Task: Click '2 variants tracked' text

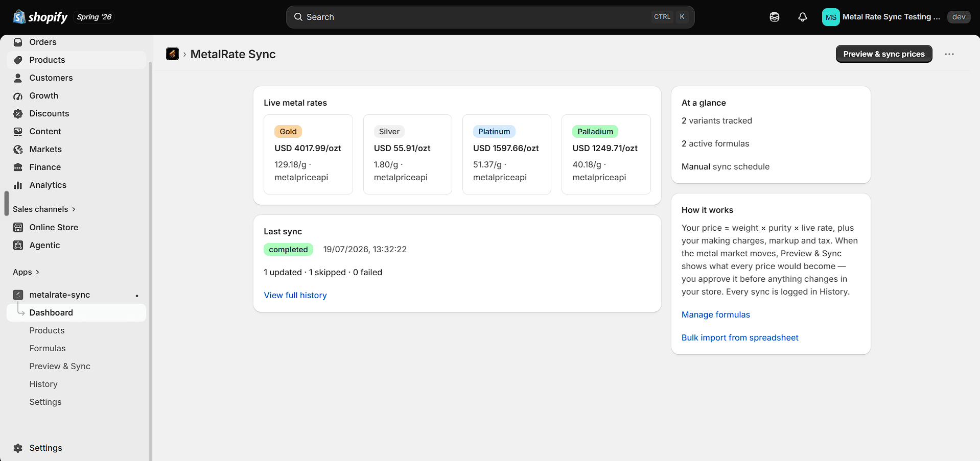Action: tap(717, 120)
